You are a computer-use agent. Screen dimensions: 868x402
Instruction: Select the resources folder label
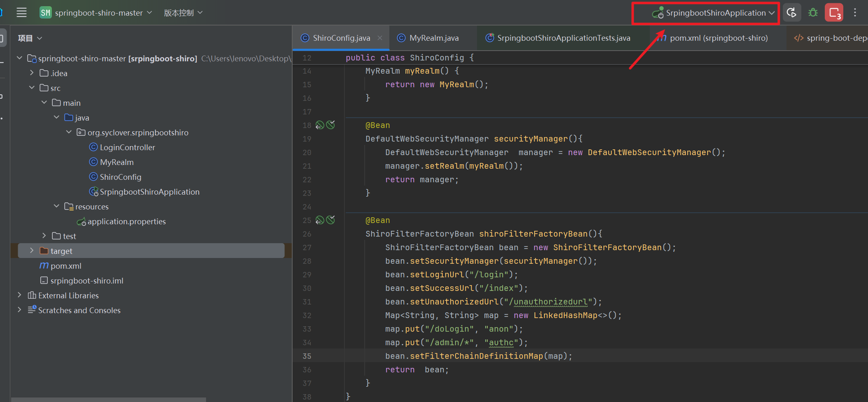[x=92, y=207]
